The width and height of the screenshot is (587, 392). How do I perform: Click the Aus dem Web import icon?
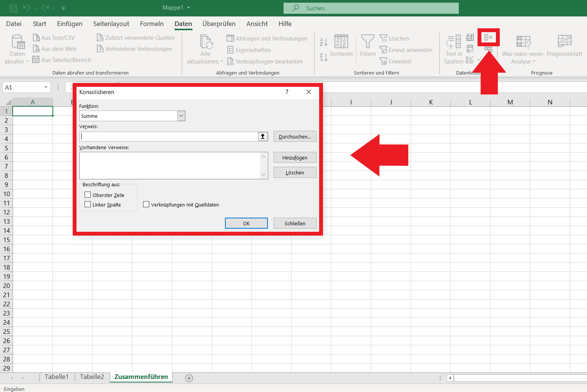tap(36, 49)
